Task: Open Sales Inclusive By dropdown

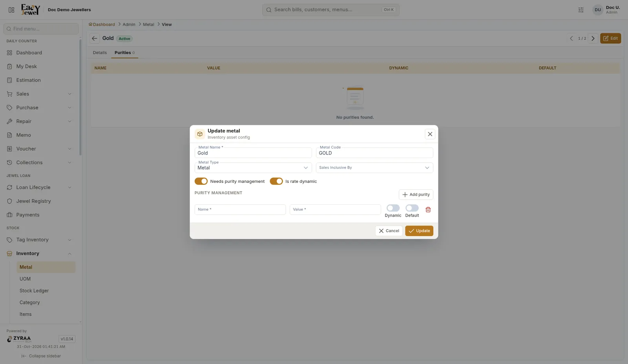Action: point(374,168)
